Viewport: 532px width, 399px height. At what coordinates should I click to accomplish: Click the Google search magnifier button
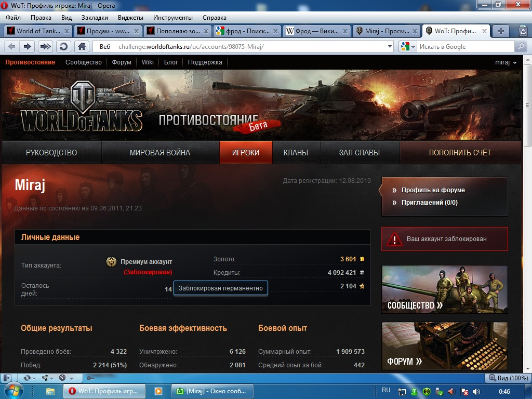(x=521, y=46)
